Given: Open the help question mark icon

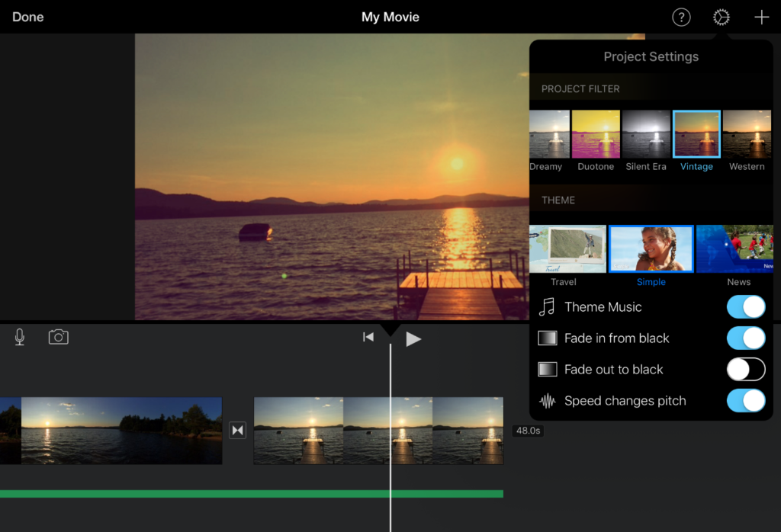Looking at the screenshot, I should click(x=681, y=18).
